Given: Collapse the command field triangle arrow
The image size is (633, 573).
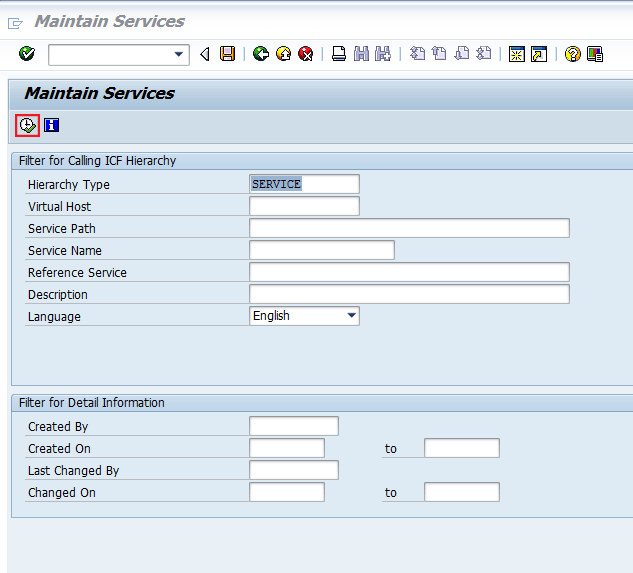Looking at the screenshot, I should point(205,54).
